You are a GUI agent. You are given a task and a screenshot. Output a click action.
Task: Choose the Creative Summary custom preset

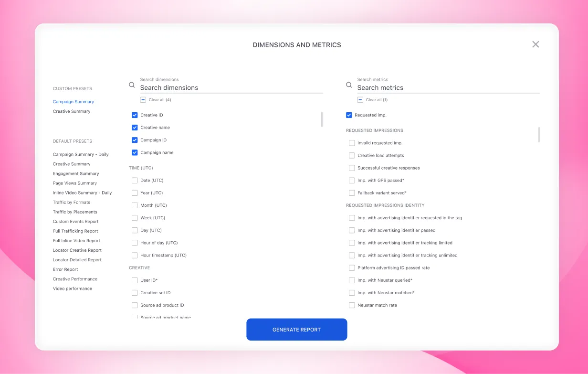tap(72, 111)
